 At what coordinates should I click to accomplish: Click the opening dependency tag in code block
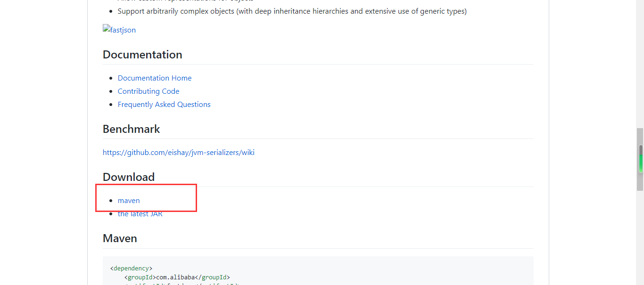[x=132, y=269]
